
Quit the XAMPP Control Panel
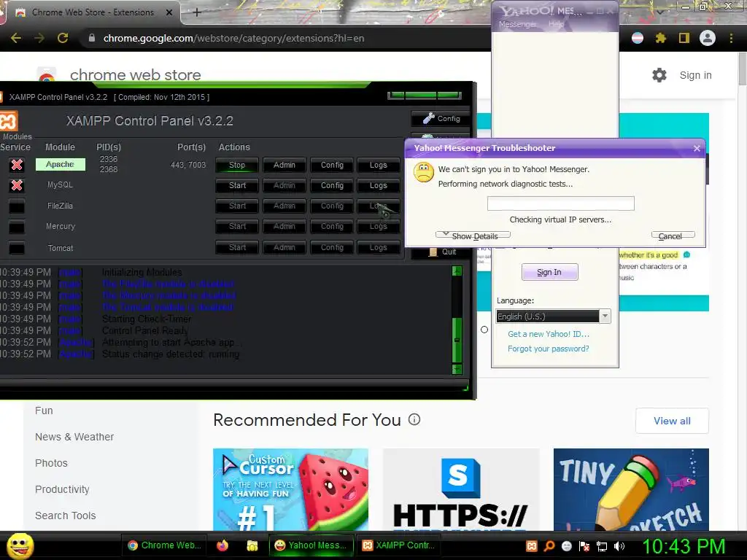[442, 252]
